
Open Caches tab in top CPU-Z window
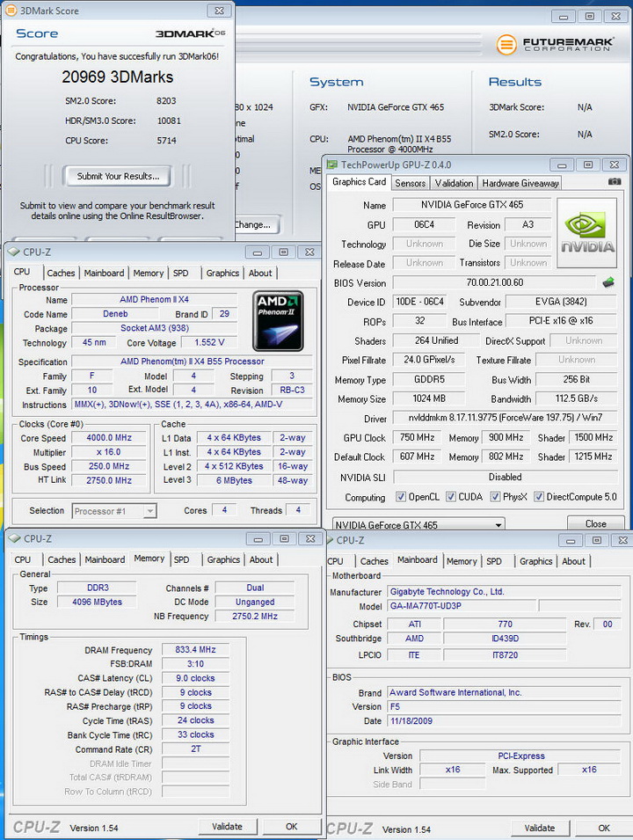61,274
